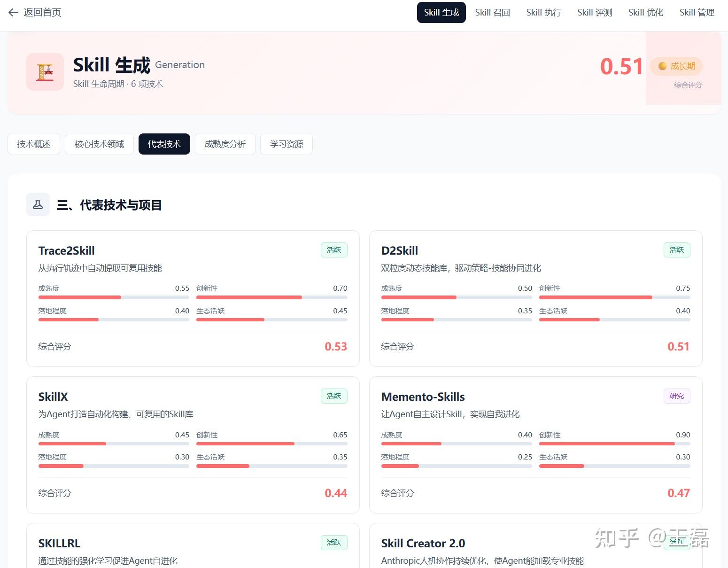Click SkillX 落地程度 progress bar
This screenshot has width=728, height=568.
coord(114,466)
